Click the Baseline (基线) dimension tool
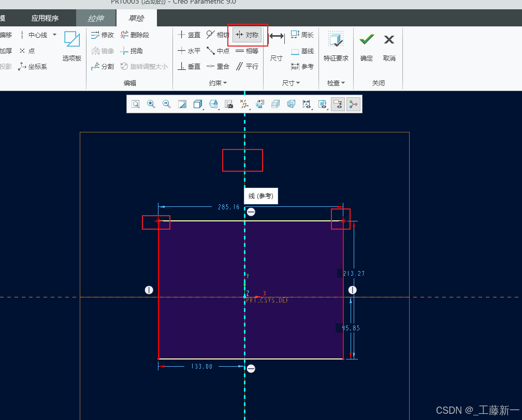 point(302,51)
